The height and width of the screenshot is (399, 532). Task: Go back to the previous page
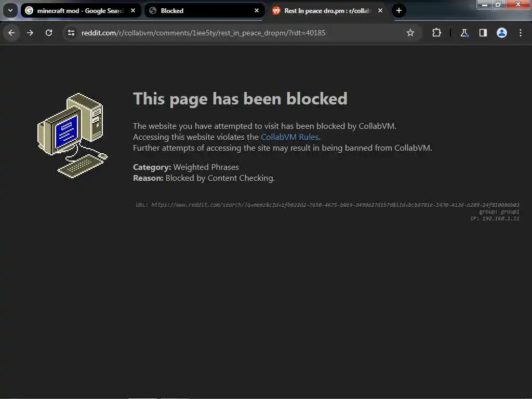(x=11, y=33)
